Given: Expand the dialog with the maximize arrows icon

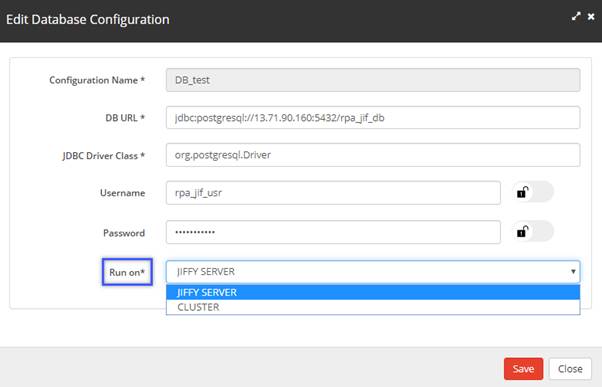Looking at the screenshot, I should [576, 17].
